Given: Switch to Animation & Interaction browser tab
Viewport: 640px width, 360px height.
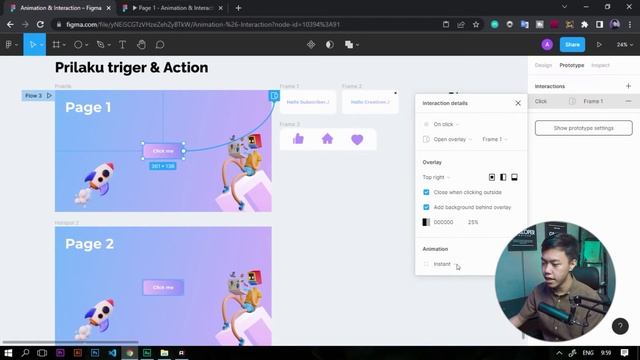Looking at the screenshot, I should point(61,8).
